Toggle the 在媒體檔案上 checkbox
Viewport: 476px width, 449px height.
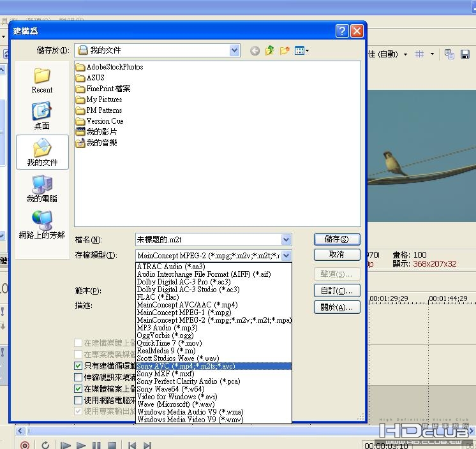click(78, 388)
